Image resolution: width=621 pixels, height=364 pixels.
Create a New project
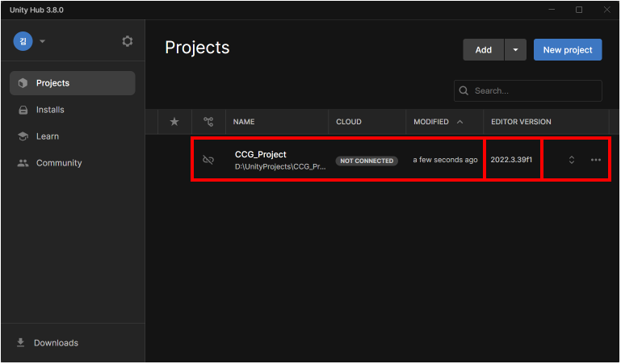pyautogui.click(x=568, y=50)
